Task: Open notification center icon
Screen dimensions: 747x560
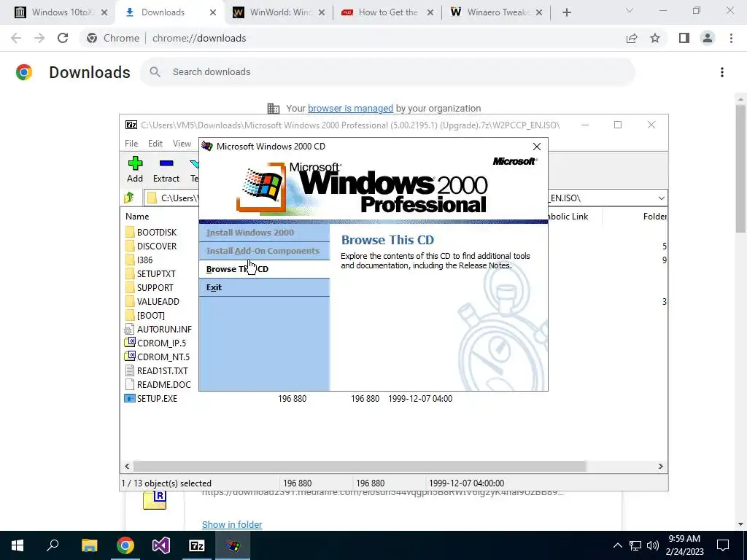Action: pos(723,545)
